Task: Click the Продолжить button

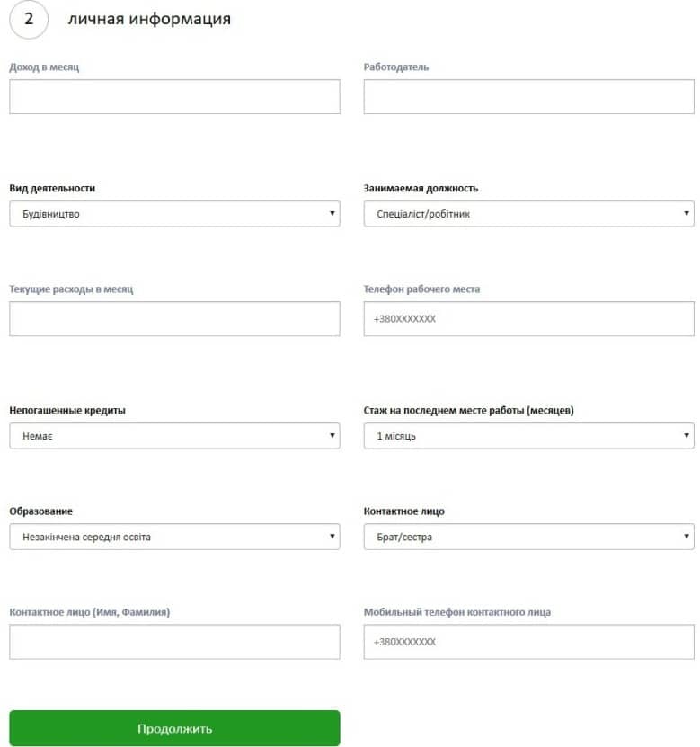Action: click(174, 729)
